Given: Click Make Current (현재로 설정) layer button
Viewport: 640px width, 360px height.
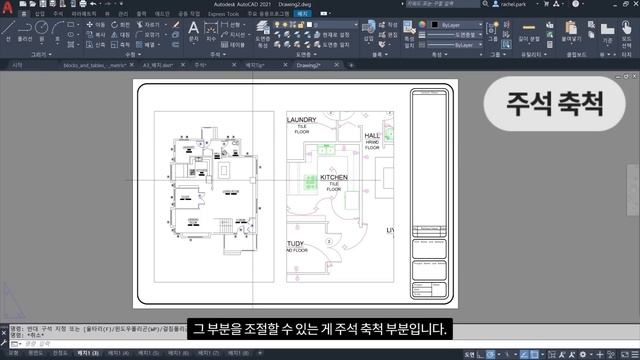Looking at the screenshot, I should pyautogui.click(x=331, y=35).
